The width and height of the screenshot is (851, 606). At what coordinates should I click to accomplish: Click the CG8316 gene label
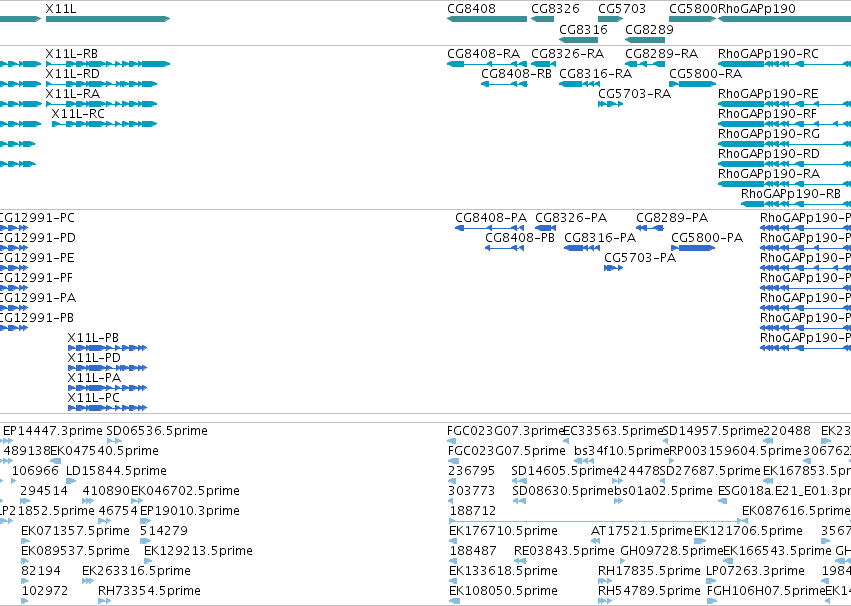[x=583, y=29]
